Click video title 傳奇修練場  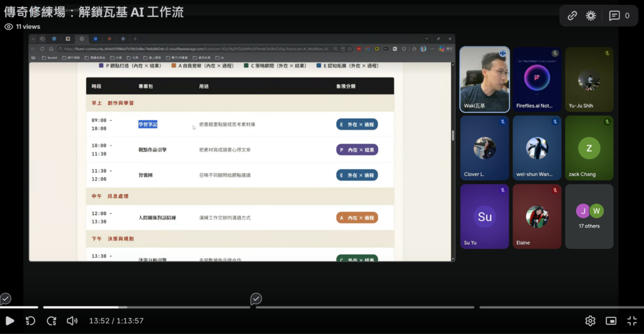coord(94,12)
